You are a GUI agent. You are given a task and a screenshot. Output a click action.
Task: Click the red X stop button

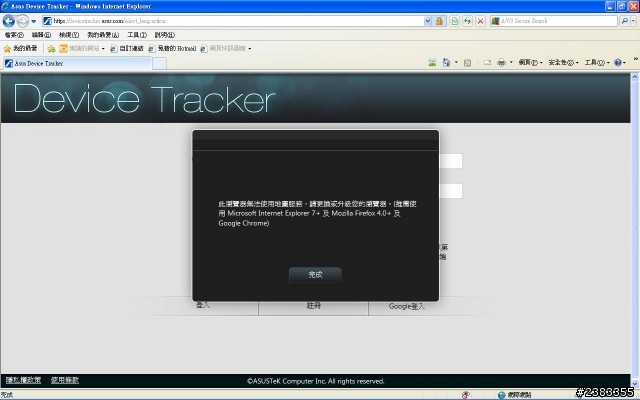[x=480, y=21]
